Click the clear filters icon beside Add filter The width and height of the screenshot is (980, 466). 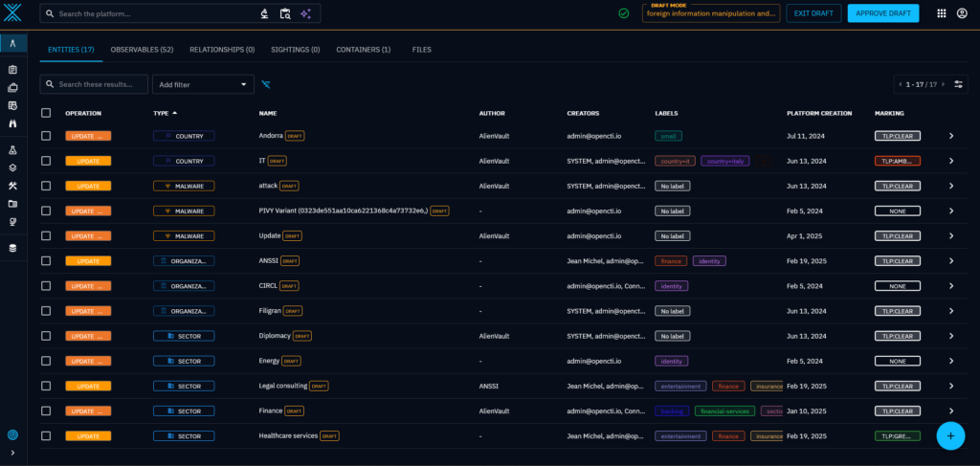(266, 84)
